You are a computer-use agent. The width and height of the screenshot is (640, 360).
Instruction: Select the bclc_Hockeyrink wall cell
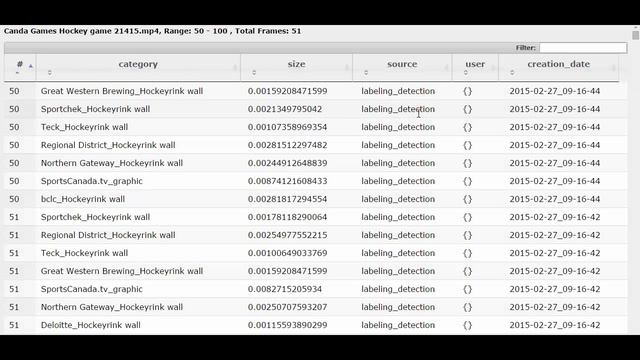pos(82,199)
